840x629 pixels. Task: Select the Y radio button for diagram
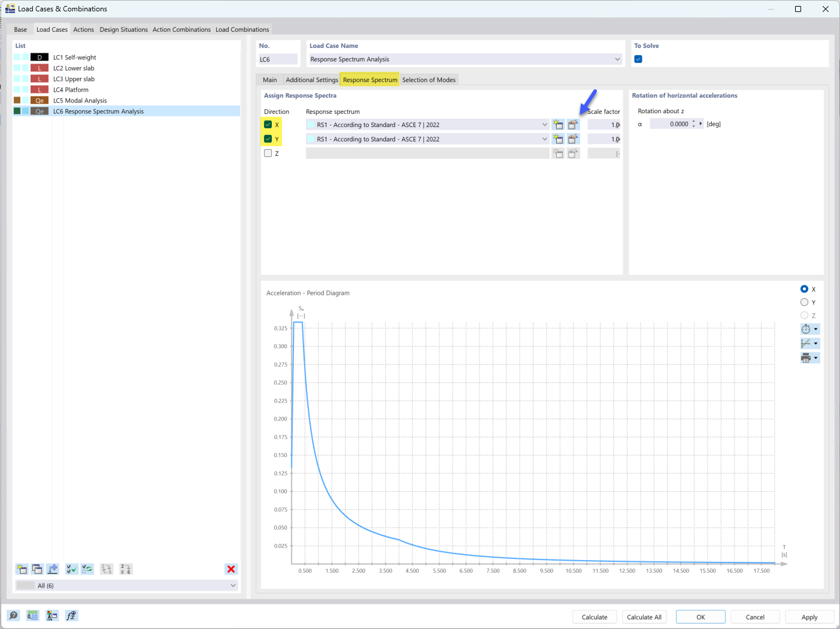click(x=805, y=303)
